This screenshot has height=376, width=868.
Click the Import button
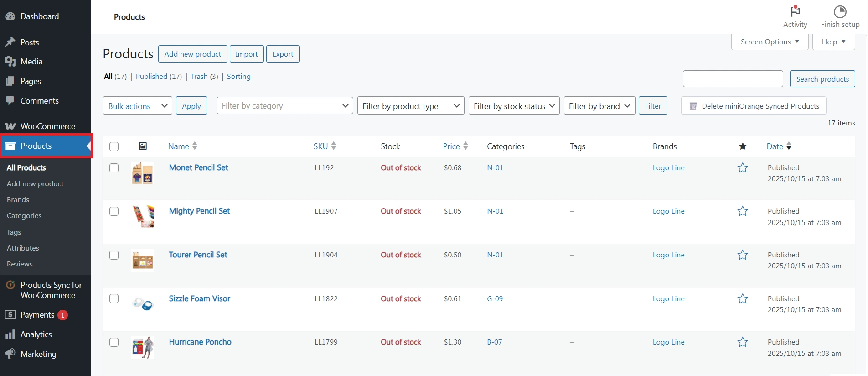click(247, 54)
